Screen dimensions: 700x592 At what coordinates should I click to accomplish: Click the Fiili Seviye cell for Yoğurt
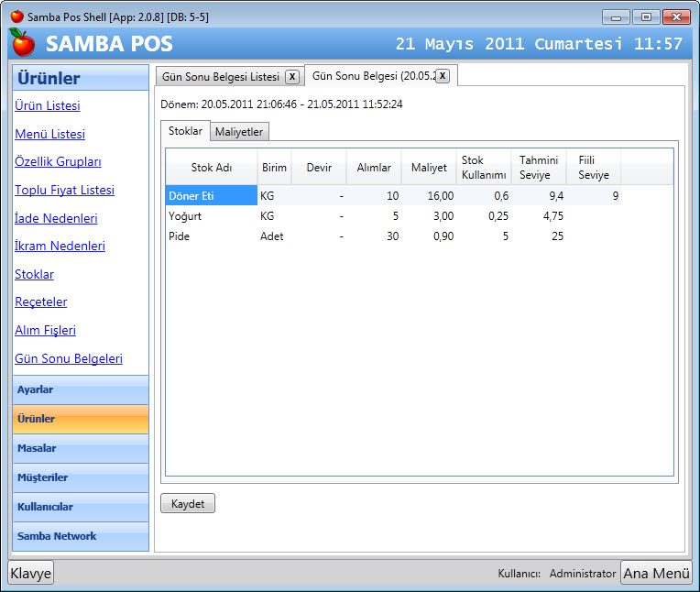click(594, 216)
